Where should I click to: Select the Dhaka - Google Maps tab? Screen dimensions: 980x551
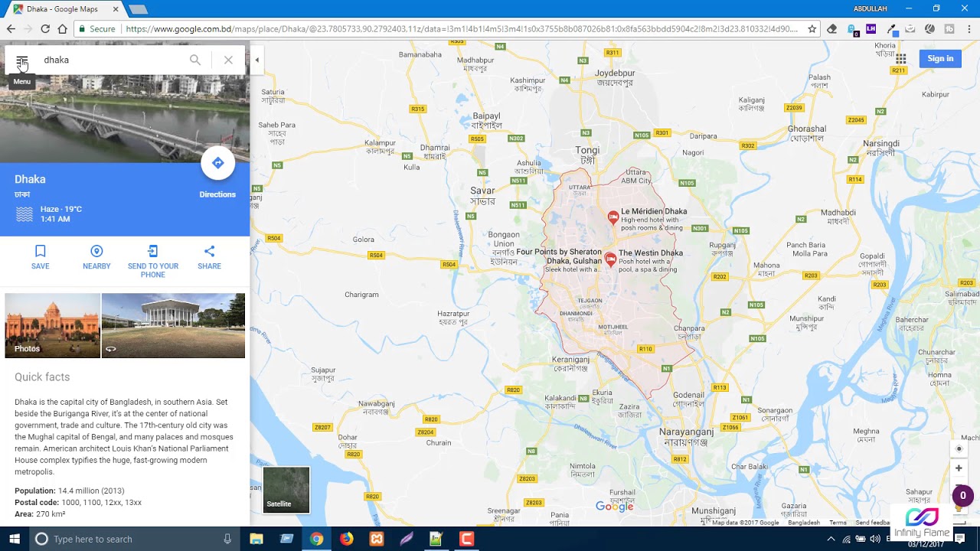(x=66, y=9)
